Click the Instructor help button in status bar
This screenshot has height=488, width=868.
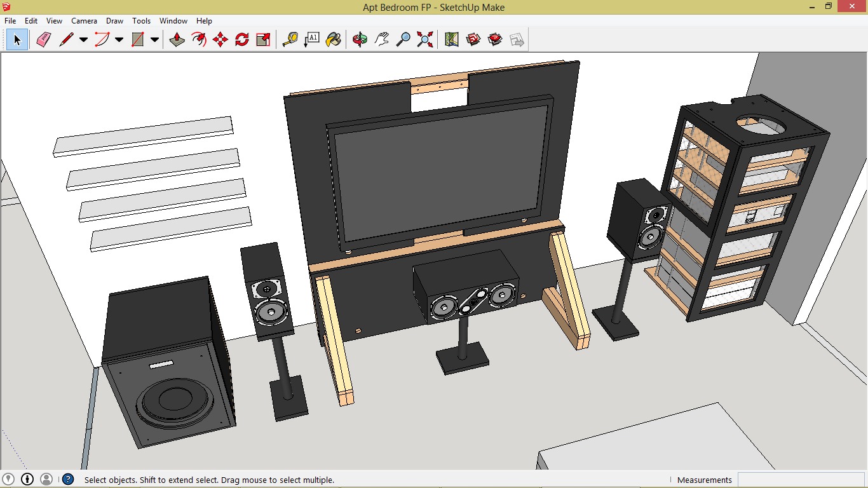[x=68, y=479]
